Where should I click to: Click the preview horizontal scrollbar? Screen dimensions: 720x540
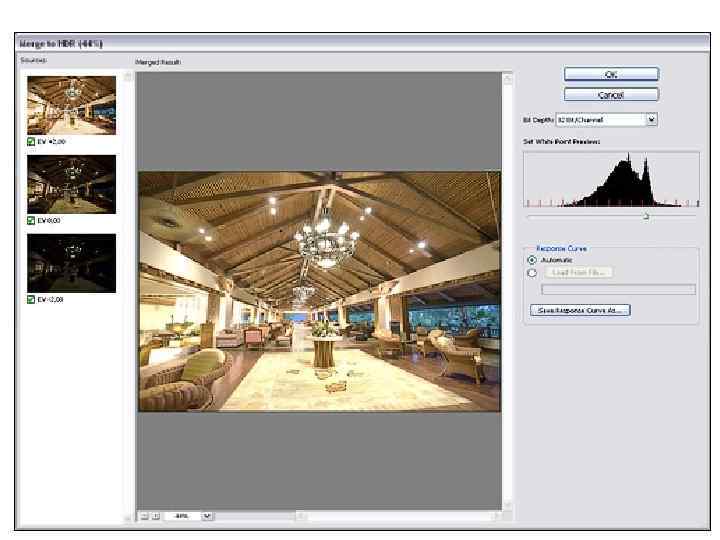400,516
